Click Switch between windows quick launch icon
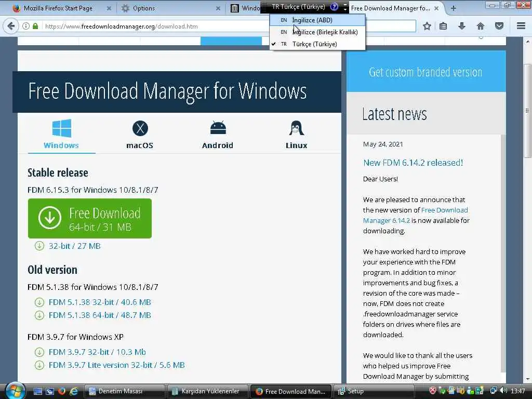 click(x=50, y=391)
